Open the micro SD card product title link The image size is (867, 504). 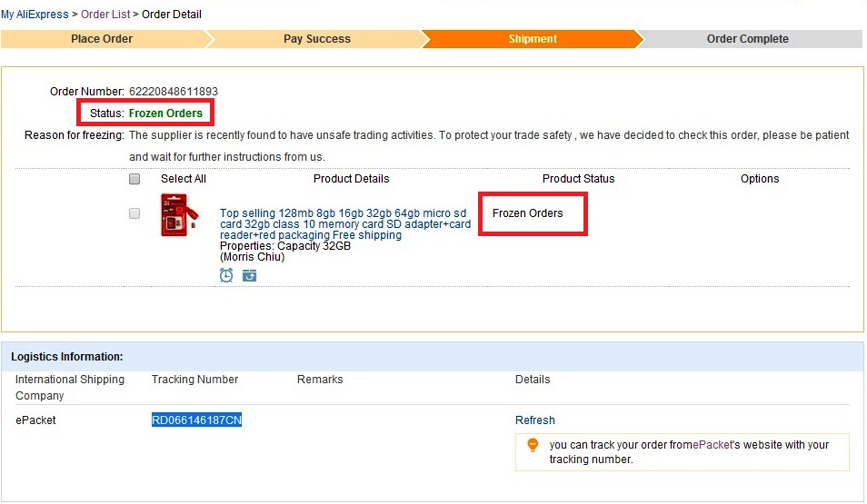tap(344, 224)
